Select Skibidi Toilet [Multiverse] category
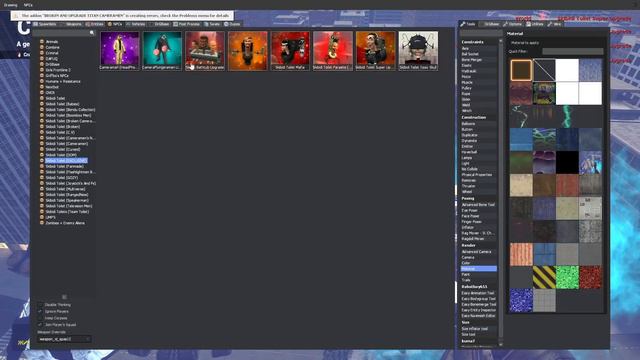640x360 pixels. pyautogui.click(x=65, y=189)
